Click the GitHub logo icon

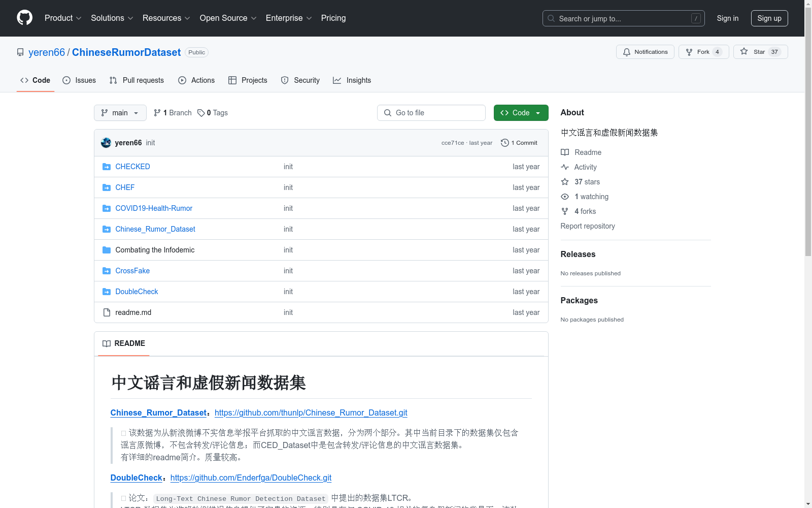pyautogui.click(x=24, y=18)
